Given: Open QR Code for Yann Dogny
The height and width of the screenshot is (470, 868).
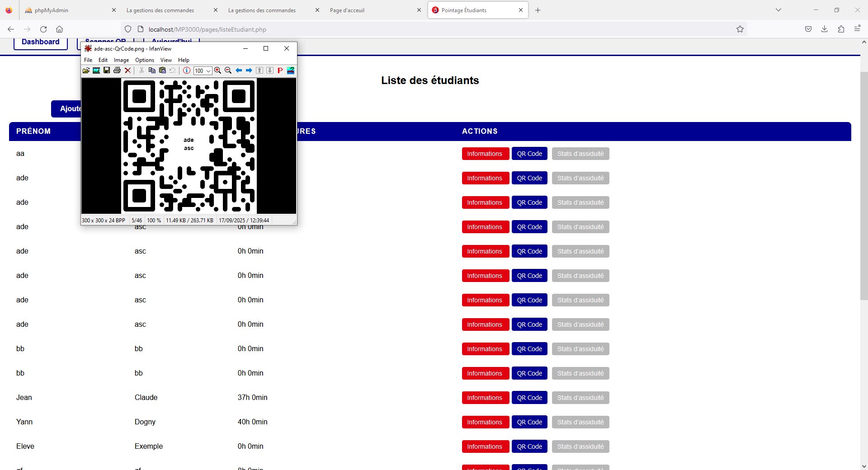Looking at the screenshot, I should 529,422.
